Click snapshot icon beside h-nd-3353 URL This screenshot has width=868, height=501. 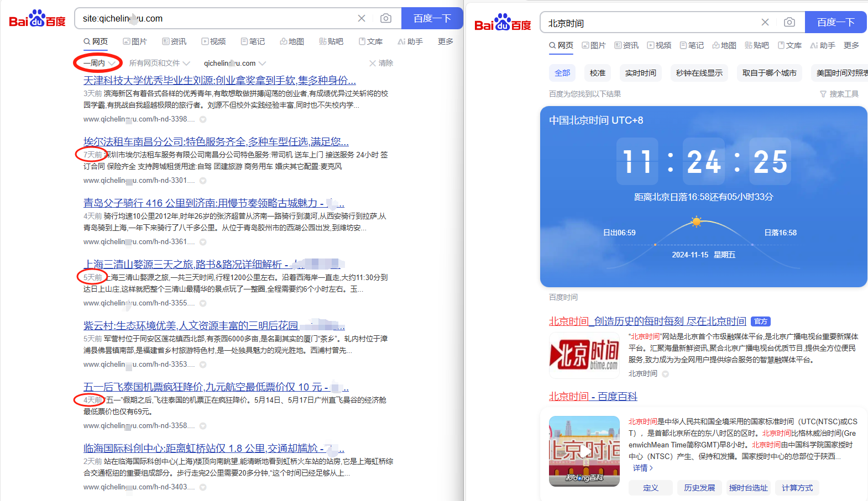tap(203, 365)
